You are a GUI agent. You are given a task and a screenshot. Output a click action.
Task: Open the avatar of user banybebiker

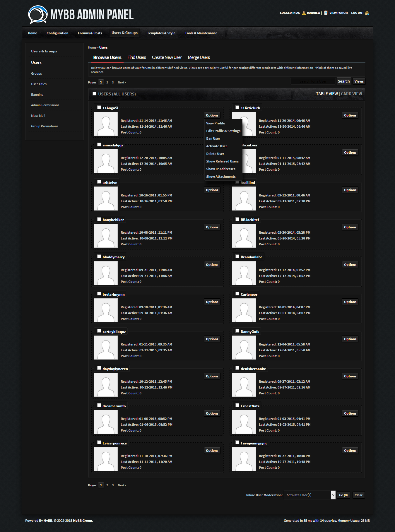105,236
